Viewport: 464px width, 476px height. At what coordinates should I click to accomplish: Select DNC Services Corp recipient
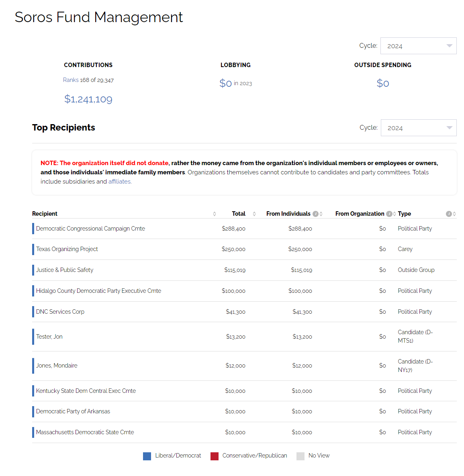60,312
